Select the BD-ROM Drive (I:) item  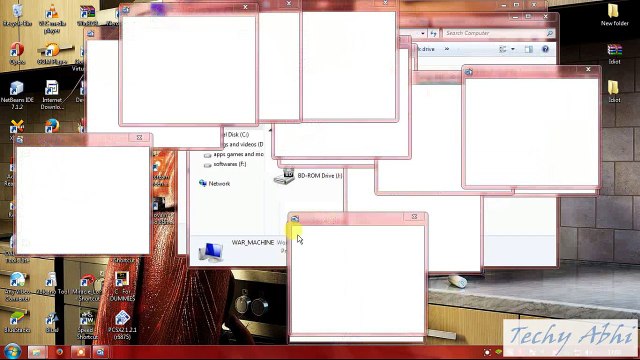pyautogui.click(x=308, y=176)
